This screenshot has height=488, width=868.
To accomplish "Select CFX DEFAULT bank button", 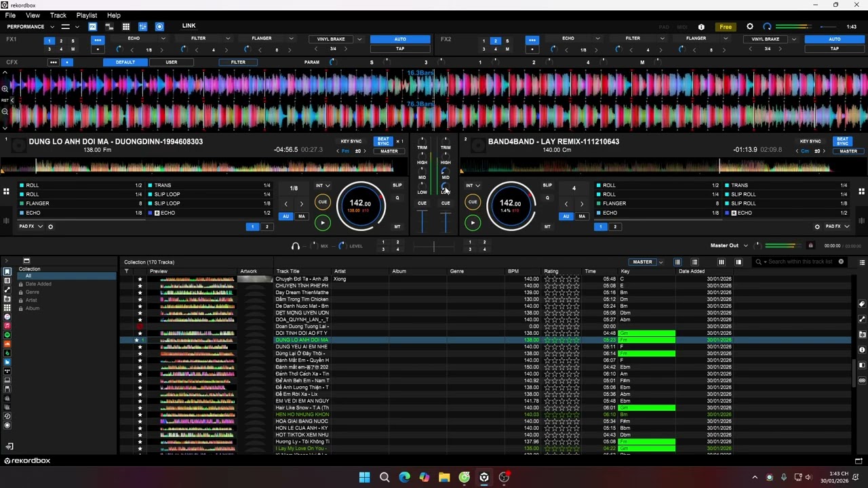I will [x=125, y=62].
